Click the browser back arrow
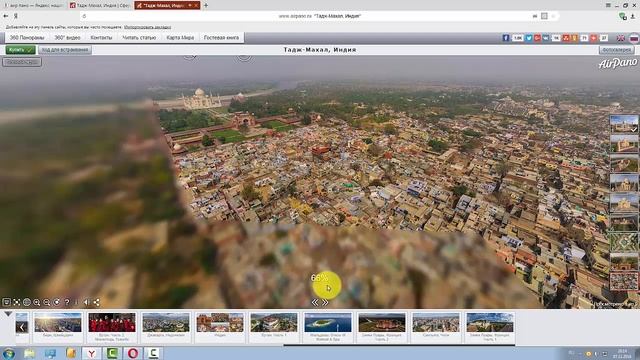 [x=6, y=16]
